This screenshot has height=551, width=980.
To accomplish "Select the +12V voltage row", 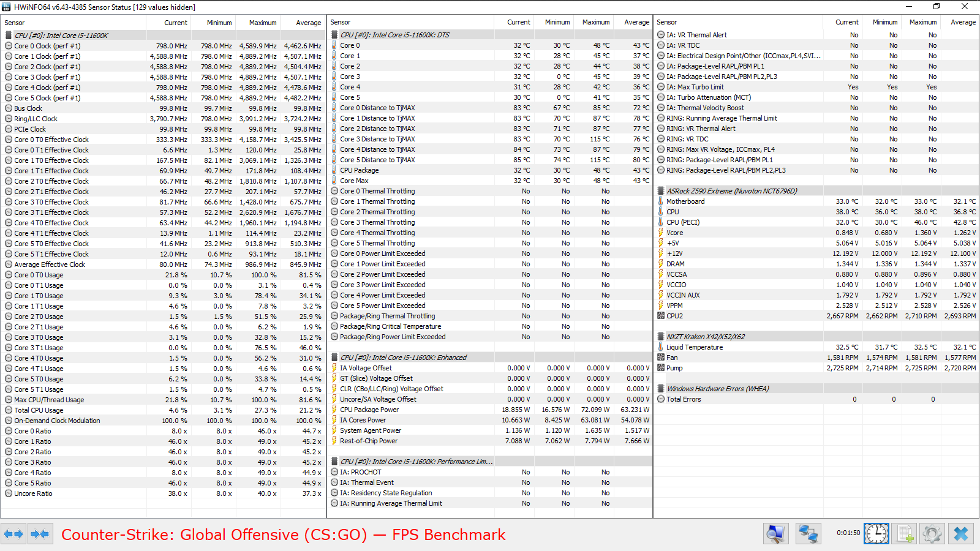I will coord(816,253).
